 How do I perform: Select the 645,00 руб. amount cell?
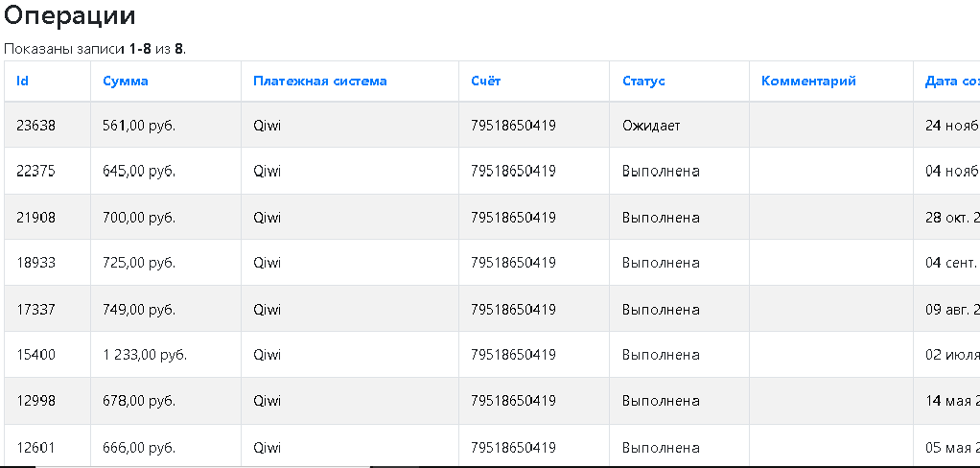(x=166, y=172)
